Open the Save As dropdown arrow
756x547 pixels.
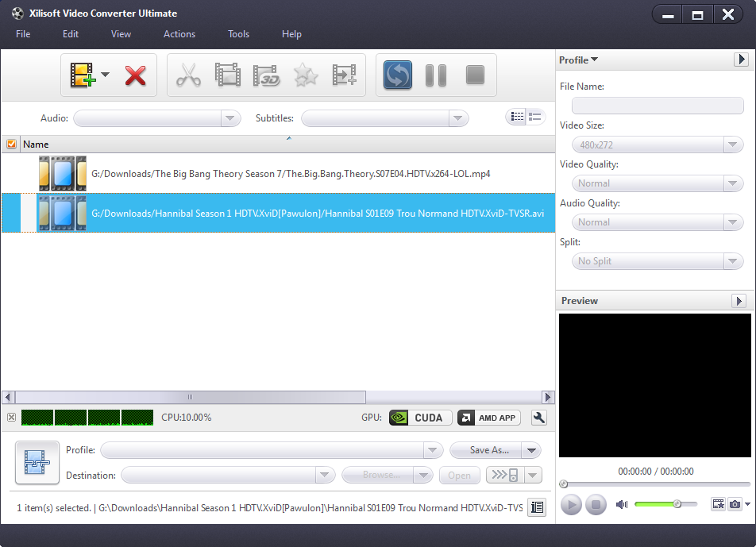(x=531, y=450)
